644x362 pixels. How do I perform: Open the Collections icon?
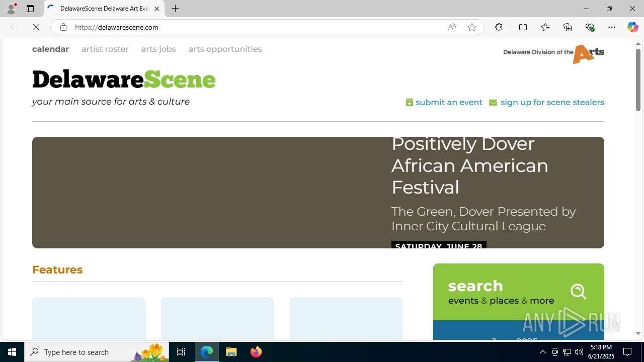coord(568,27)
